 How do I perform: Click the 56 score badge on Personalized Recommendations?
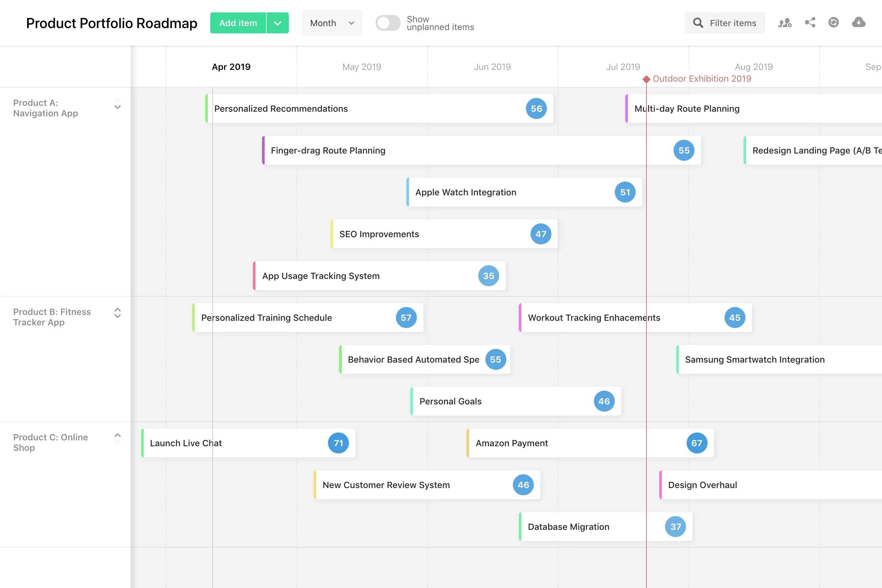point(536,109)
